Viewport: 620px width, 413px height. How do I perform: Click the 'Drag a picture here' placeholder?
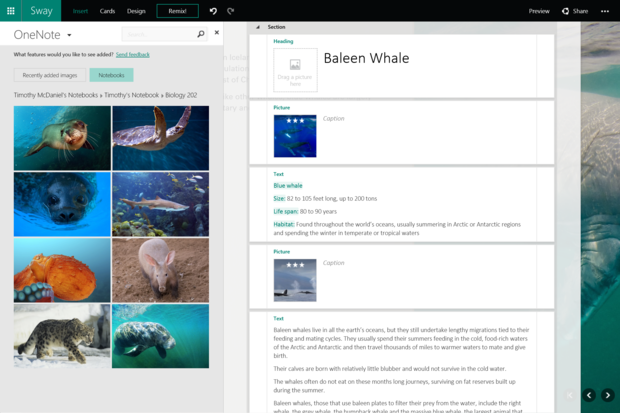coord(295,70)
